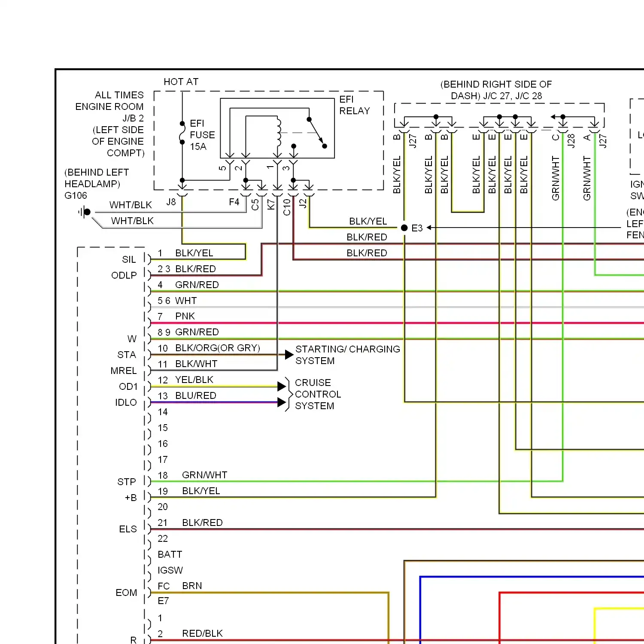Click wire label '12 YEL/BLK'
The height and width of the screenshot is (644, 644).
pos(185,380)
